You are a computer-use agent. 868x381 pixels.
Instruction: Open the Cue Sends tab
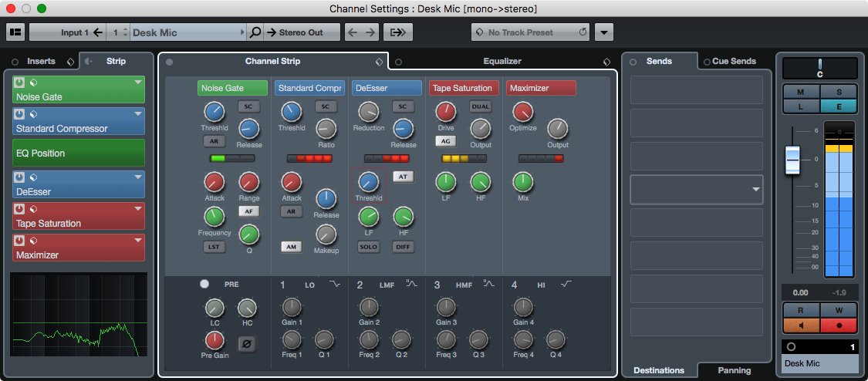pos(733,61)
